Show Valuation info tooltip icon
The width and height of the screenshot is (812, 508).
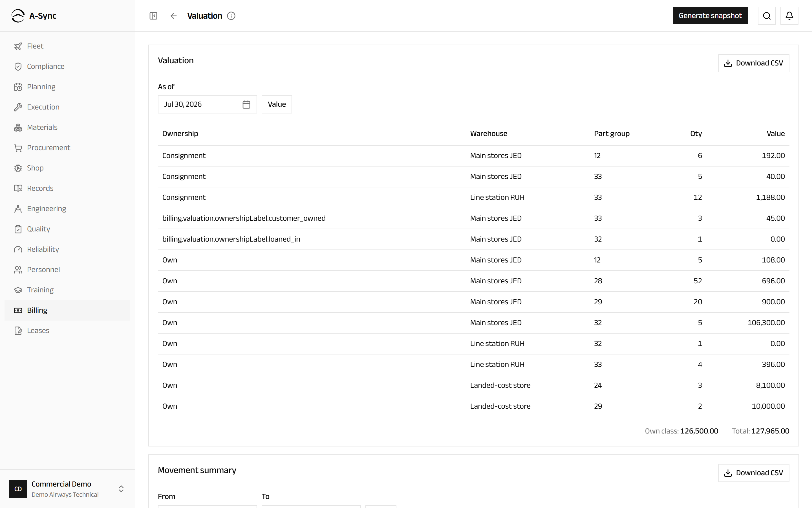point(231,16)
